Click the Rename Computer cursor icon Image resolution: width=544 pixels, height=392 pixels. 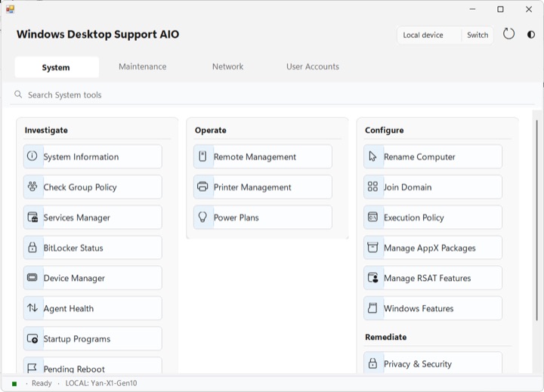[x=372, y=156]
